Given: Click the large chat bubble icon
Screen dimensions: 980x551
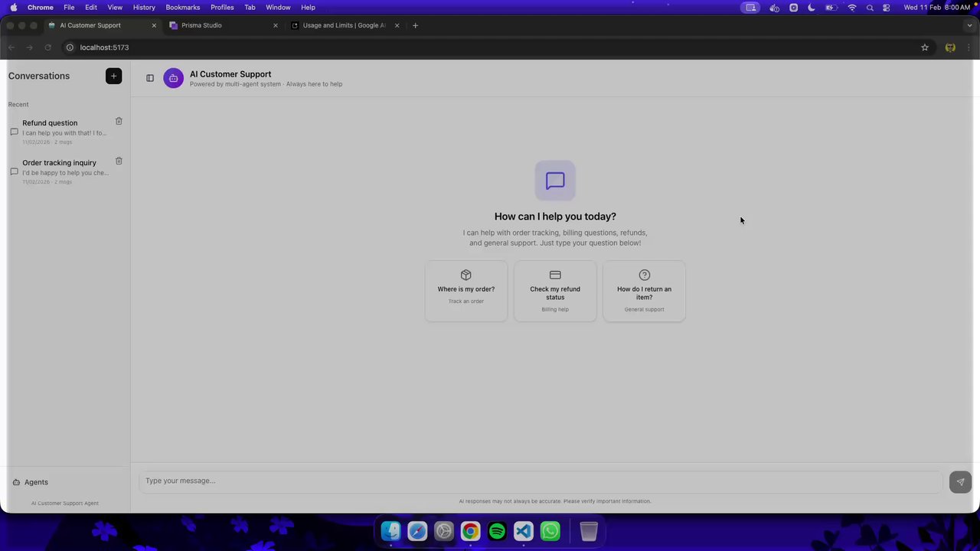Looking at the screenshot, I should coord(555,181).
